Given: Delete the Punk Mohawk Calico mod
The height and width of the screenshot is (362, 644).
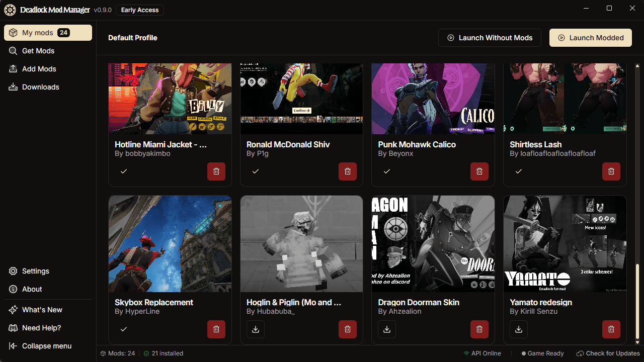Looking at the screenshot, I should click(x=479, y=171).
